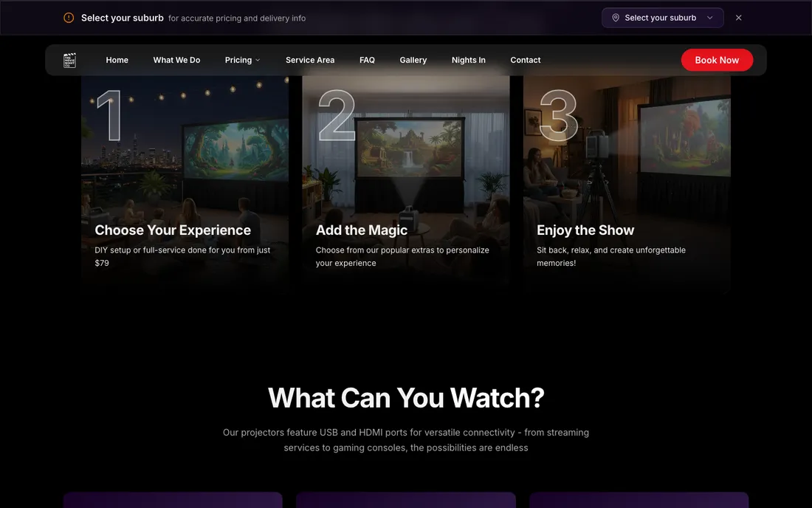Dismiss the suburb banner with the X icon
The width and height of the screenshot is (812, 508).
pos(738,18)
